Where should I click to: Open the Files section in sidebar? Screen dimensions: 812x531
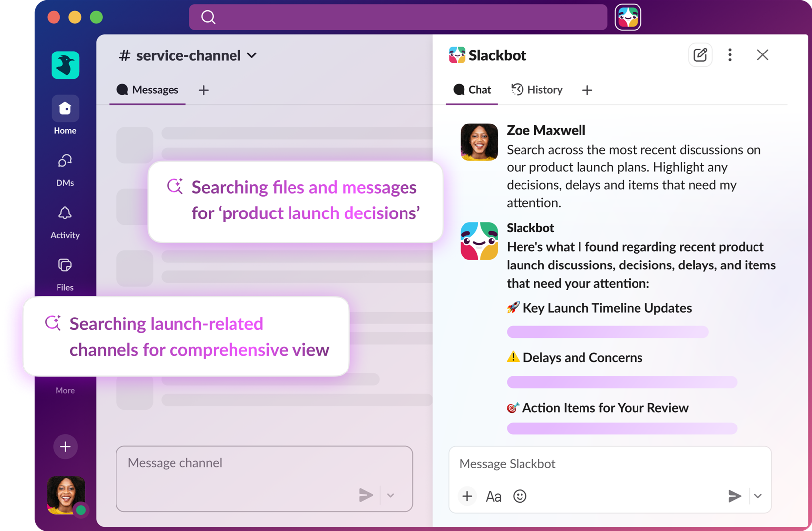click(65, 266)
